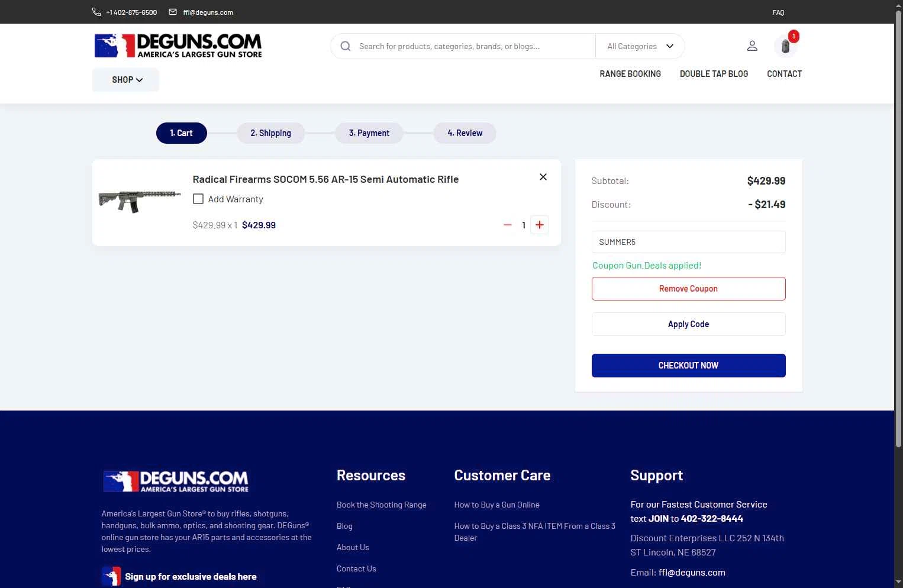Open the Contact Us footer link
Image resolution: width=903 pixels, height=588 pixels.
pyautogui.click(x=356, y=568)
